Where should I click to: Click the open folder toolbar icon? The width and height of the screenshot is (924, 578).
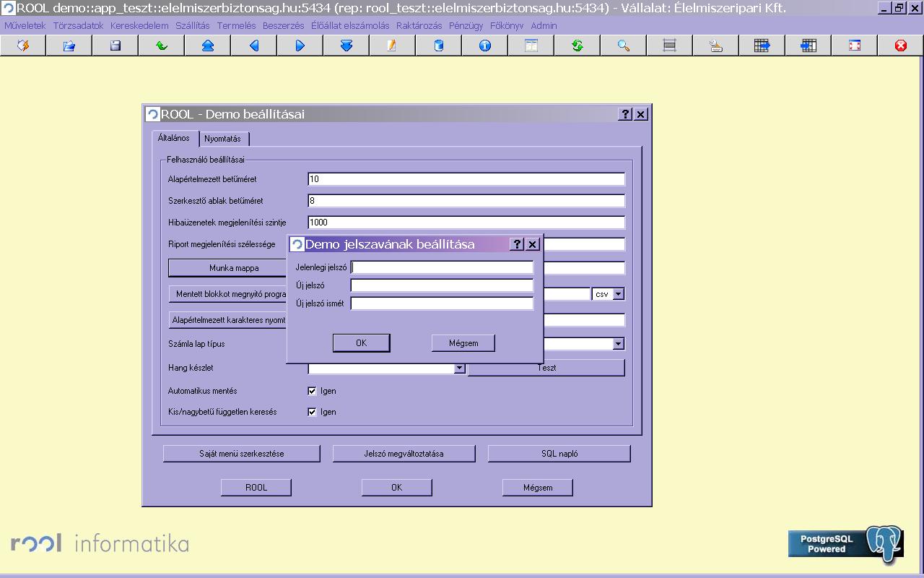click(69, 46)
